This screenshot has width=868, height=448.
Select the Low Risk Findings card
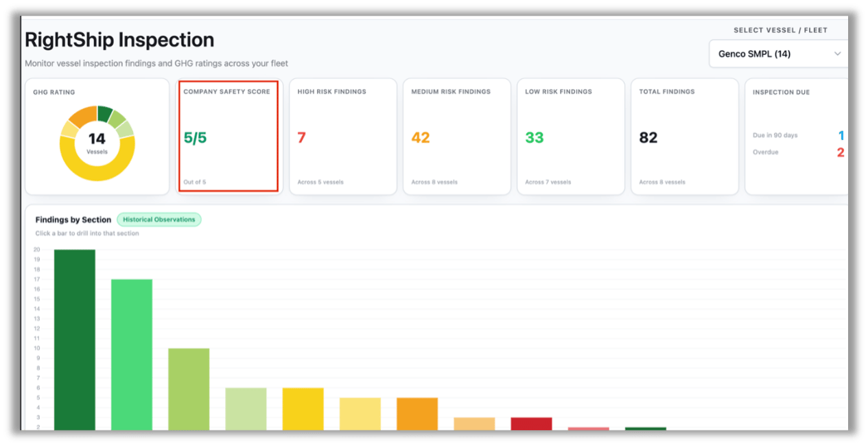(x=571, y=137)
